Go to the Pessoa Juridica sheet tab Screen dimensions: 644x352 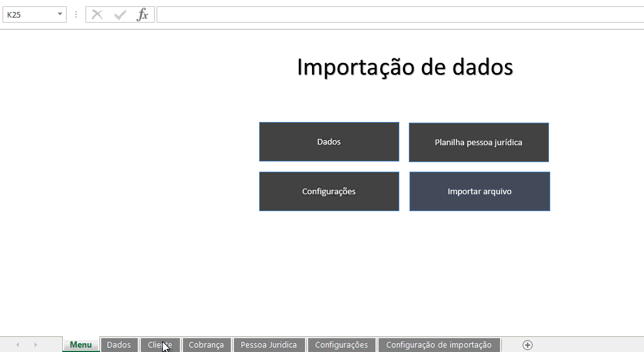269,344
